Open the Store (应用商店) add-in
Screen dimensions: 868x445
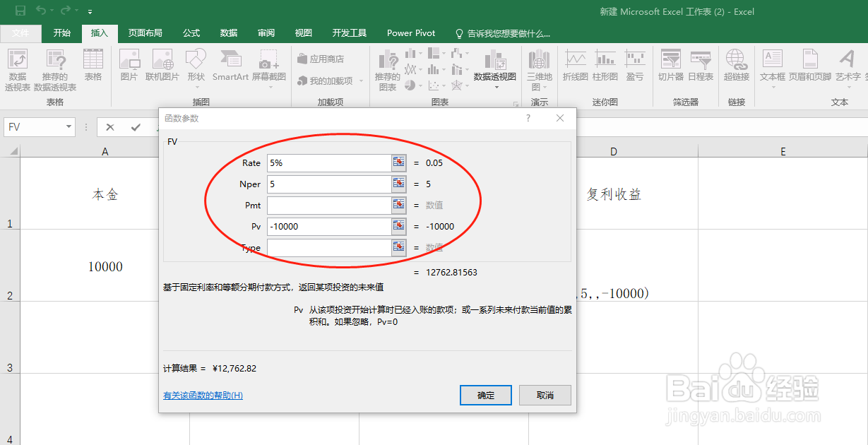coord(321,59)
